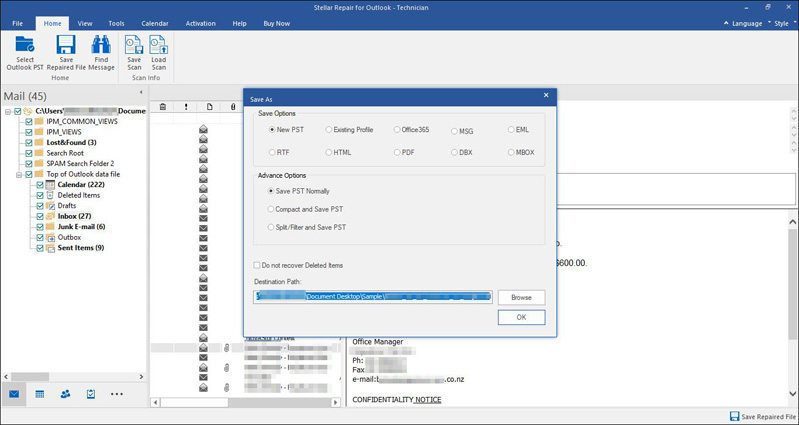Open Tasks view icon in bottom bar
This screenshot has height=425, width=799.
(x=91, y=394)
